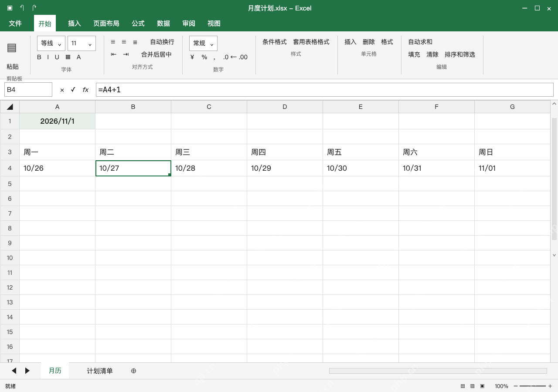Apply ¥ currency format

(192, 57)
